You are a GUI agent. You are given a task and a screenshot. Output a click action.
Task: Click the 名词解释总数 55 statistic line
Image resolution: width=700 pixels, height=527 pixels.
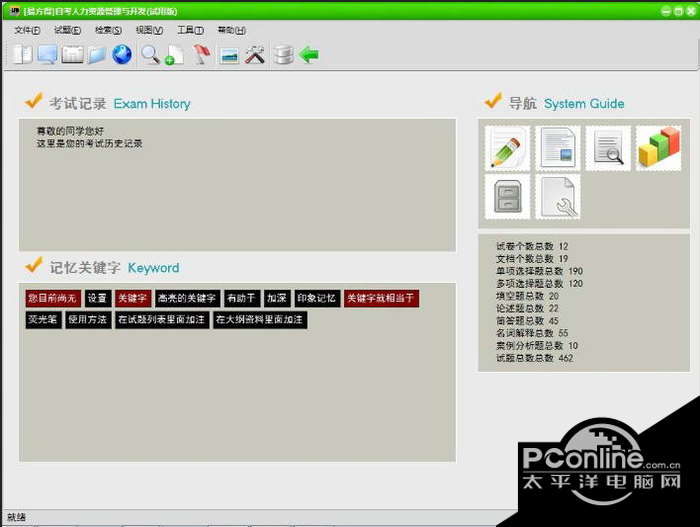pyautogui.click(x=532, y=333)
